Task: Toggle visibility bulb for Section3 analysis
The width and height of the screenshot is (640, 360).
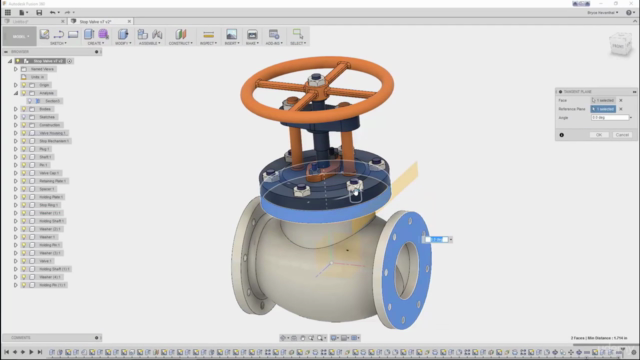Action: (29, 101)
